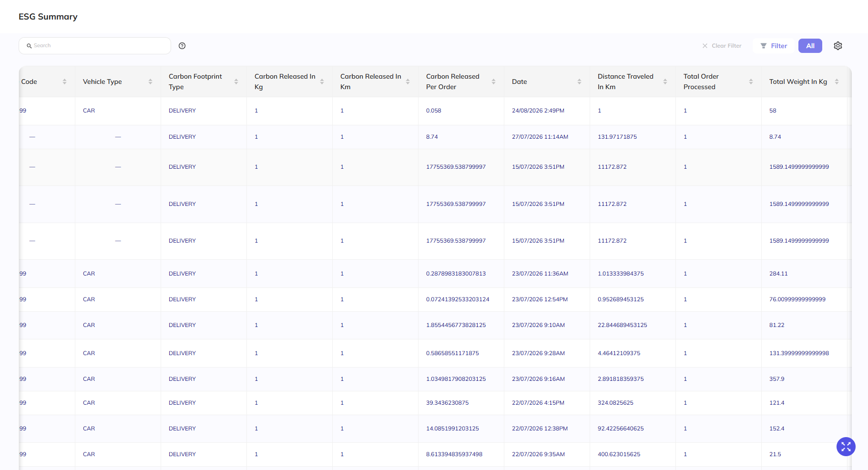Select the All button

[810, 46]
